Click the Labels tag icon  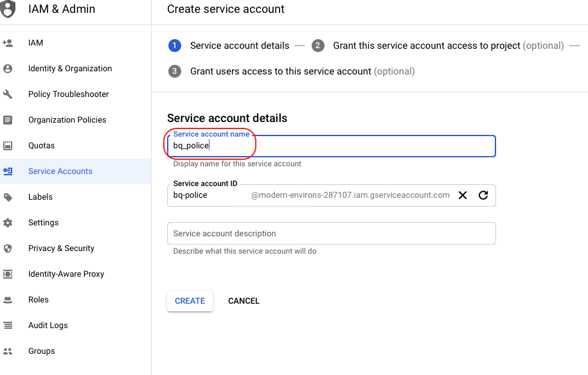(8, 197)
